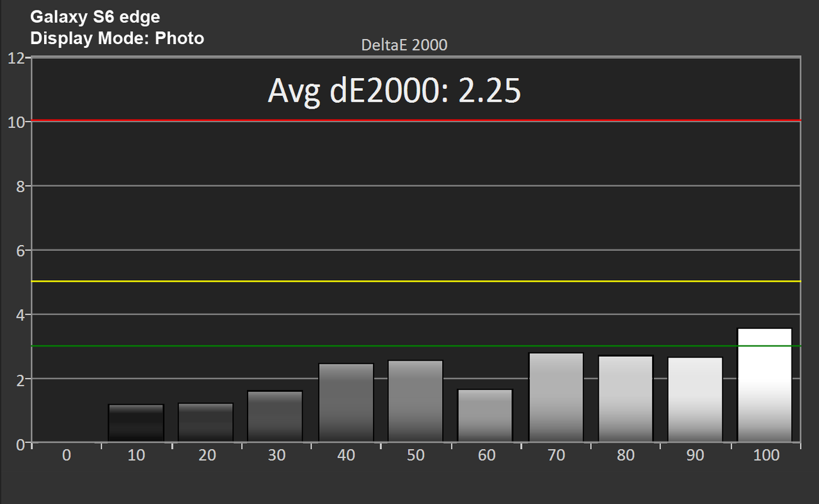Click the y-axis label 8
819x504 pixels.
pos(20,186)
